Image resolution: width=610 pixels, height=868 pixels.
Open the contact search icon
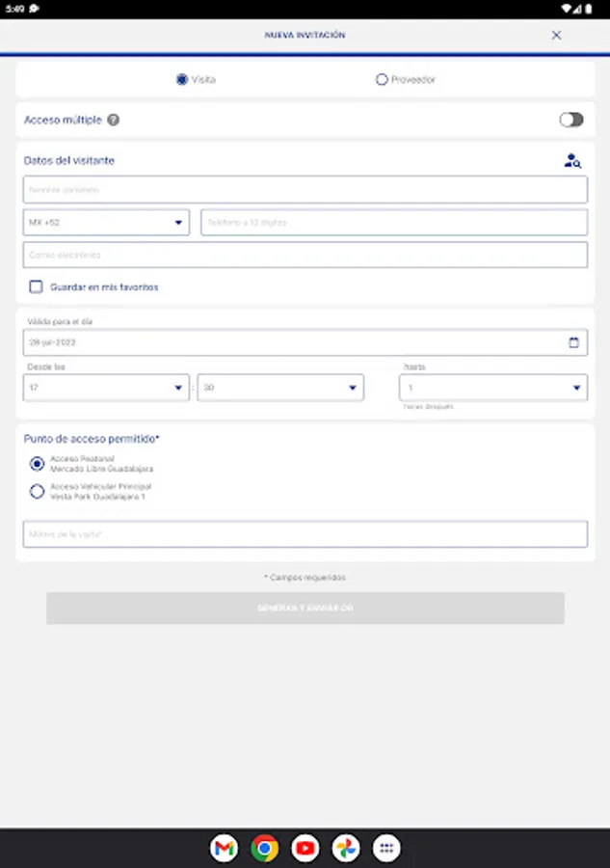[x=572, y=161]
